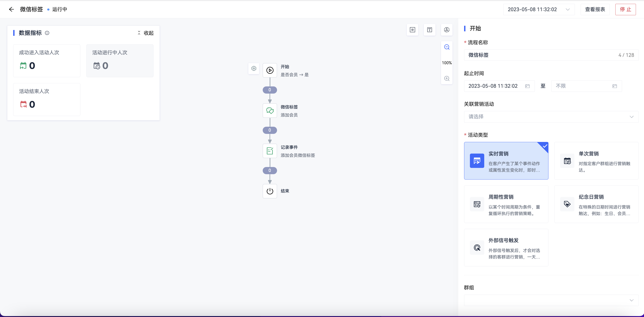Click the red activity-ended calendar icon
Screen dimensions: 644x317
click(23, 104)
